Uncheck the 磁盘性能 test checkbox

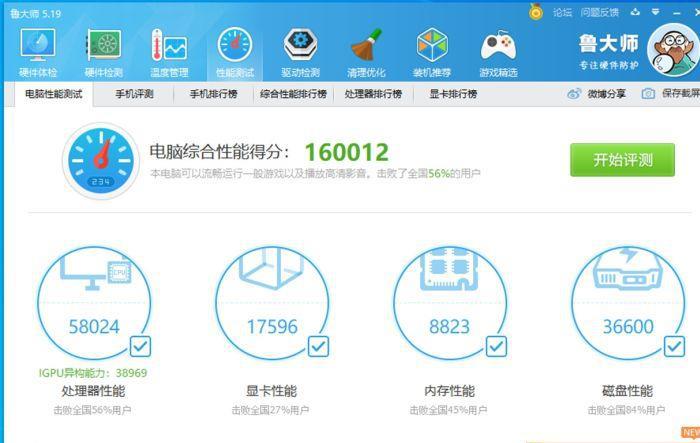coord(674,347)
